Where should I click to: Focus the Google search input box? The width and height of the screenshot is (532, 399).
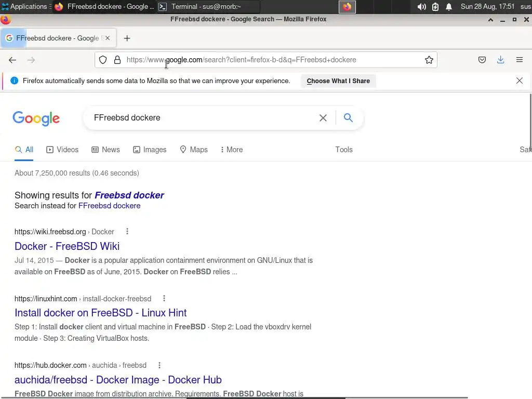click(x=204, y=118)
